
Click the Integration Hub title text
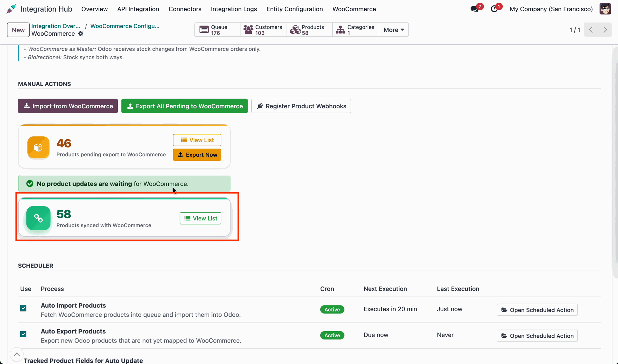tap(46, 9)
